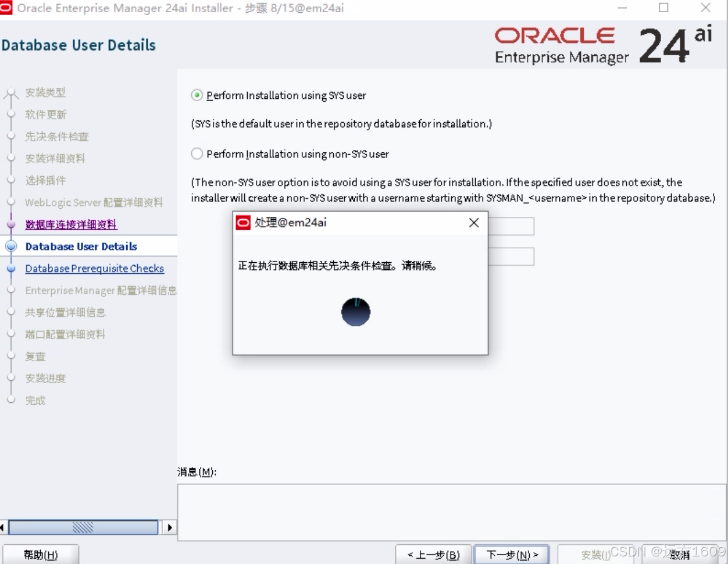Click the step dot next to 数据库连接详细资料
This screenshot has width=728, height=564.
[x=12, y=224]
